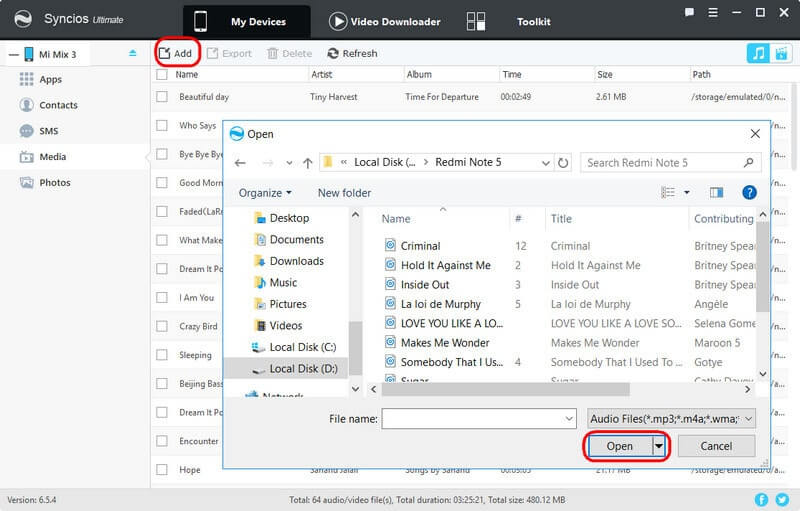Open the Syncios hamburger menu
This screenshot has width=800, height=511.
click(713, 12)
